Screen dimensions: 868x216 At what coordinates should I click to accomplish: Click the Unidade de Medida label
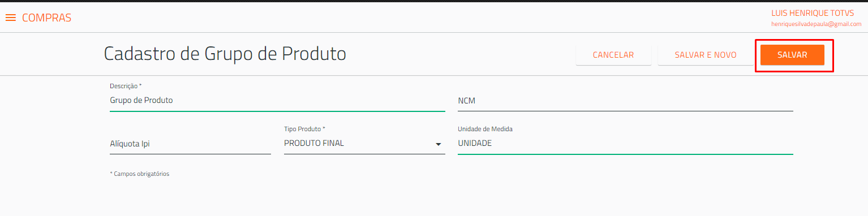485,129
